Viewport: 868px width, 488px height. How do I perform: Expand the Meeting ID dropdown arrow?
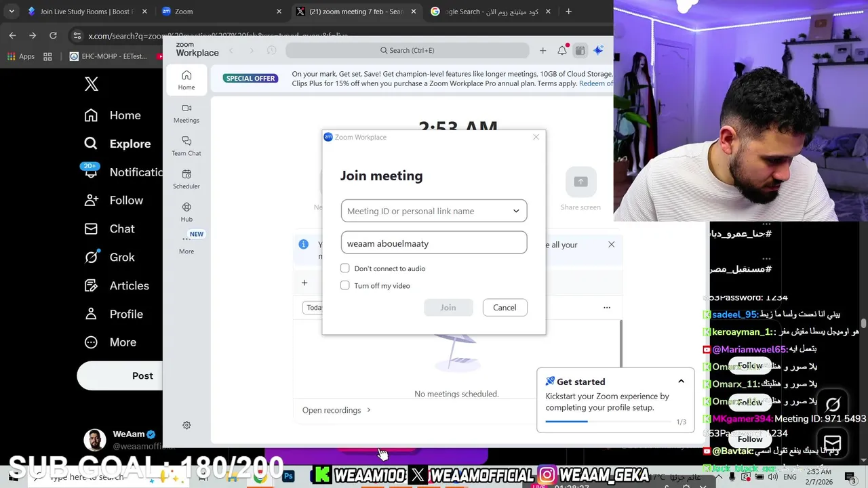(x=516, y=211)
